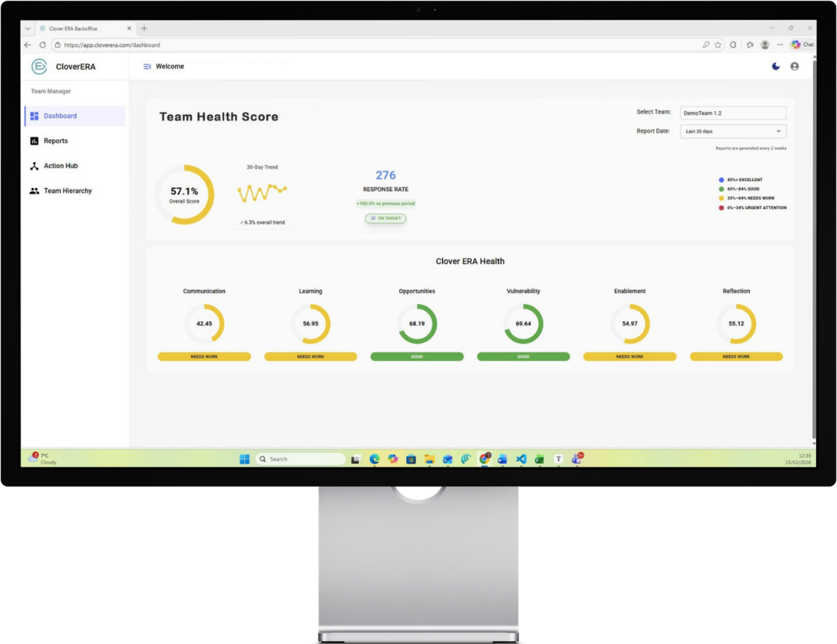Screen dimensions: 837x644
Task: Toggle dark mode with the moon icon
Action: (x=775, y=66)
